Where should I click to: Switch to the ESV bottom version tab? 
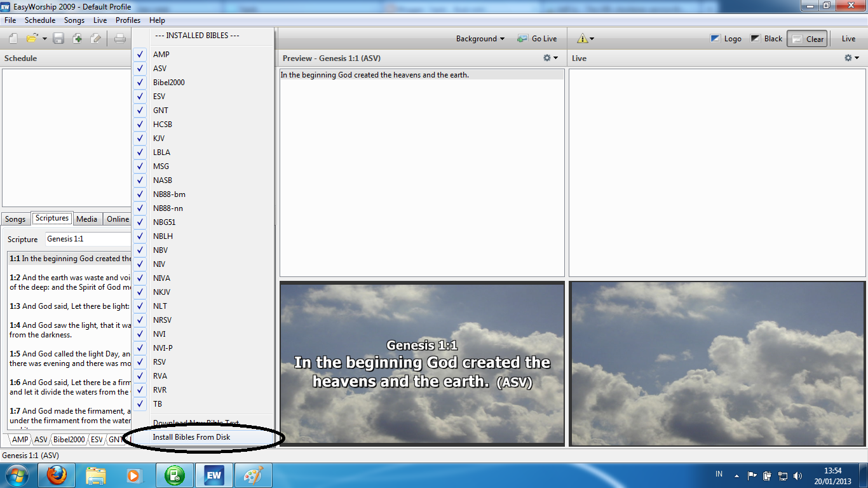(97, 440)
